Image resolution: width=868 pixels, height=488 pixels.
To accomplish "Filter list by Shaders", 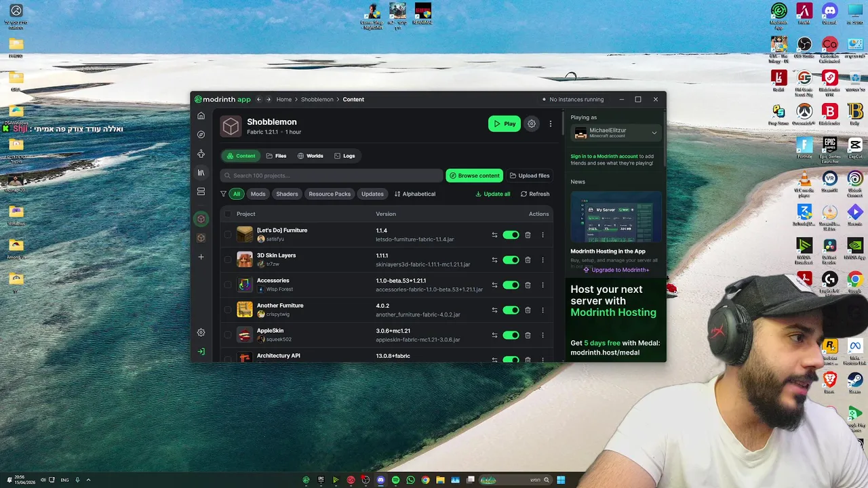I will 287,194.
